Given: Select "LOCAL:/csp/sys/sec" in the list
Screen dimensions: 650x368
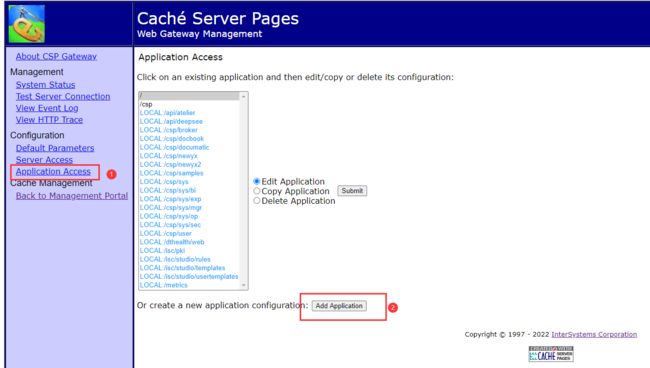Looking at the screenshot, I should pyautogui.click(x=189, y=225).
